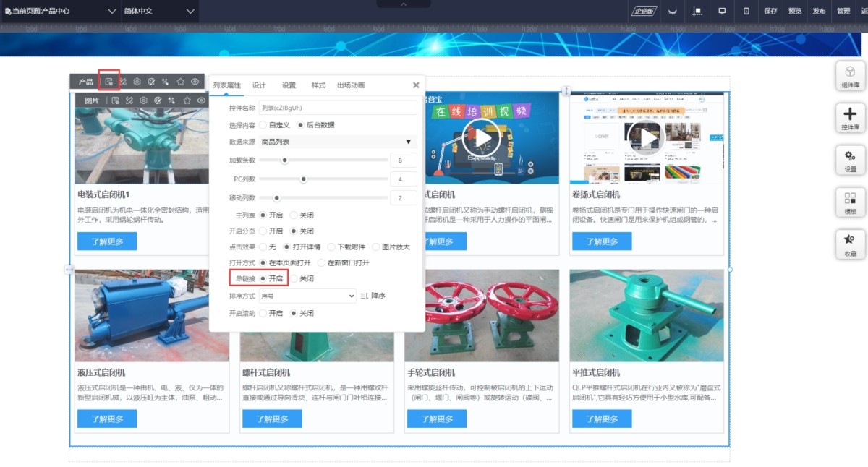Viewport: 868px width, 467px height.
Task: Choose 下载附件 click effect
Action: click(332, 247)
